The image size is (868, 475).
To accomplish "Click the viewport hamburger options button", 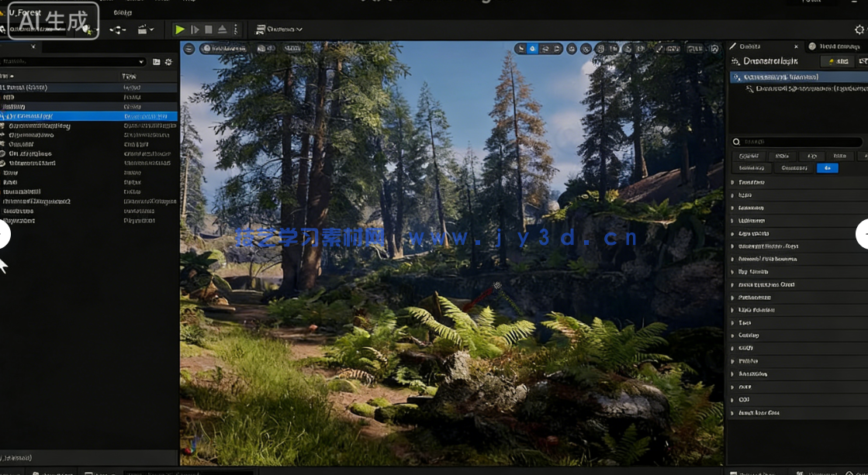I will tap(188, 48).
